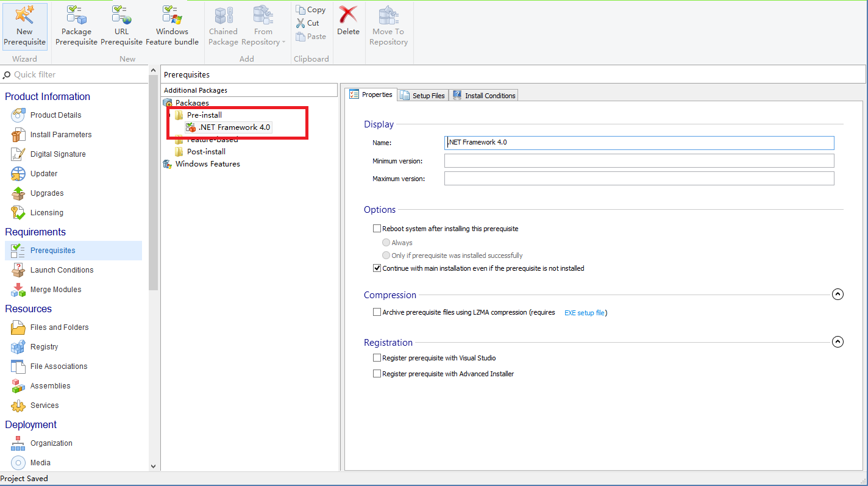Go to Merge Modules in sidebar
The image size is (868, 486).
tap(55, 290)
